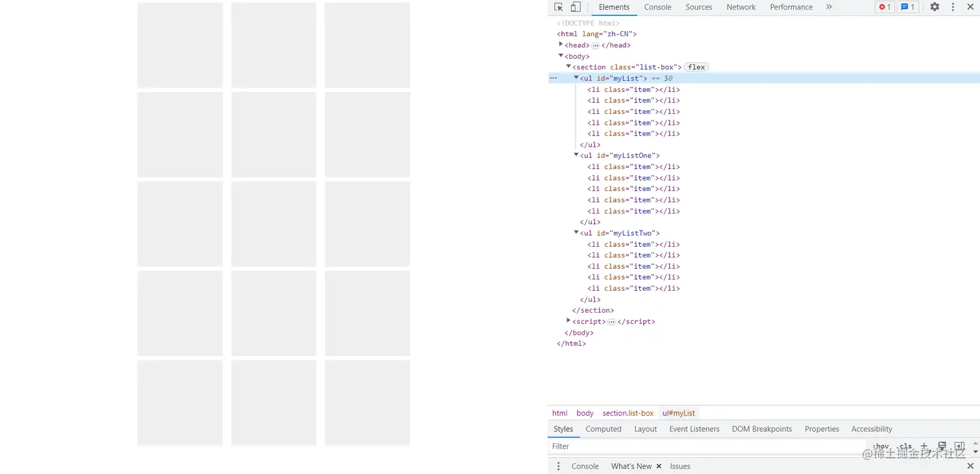Open the red error count badge
This screenshot has width=980, height=474.
pyautogui.click(x=885, y=7)
